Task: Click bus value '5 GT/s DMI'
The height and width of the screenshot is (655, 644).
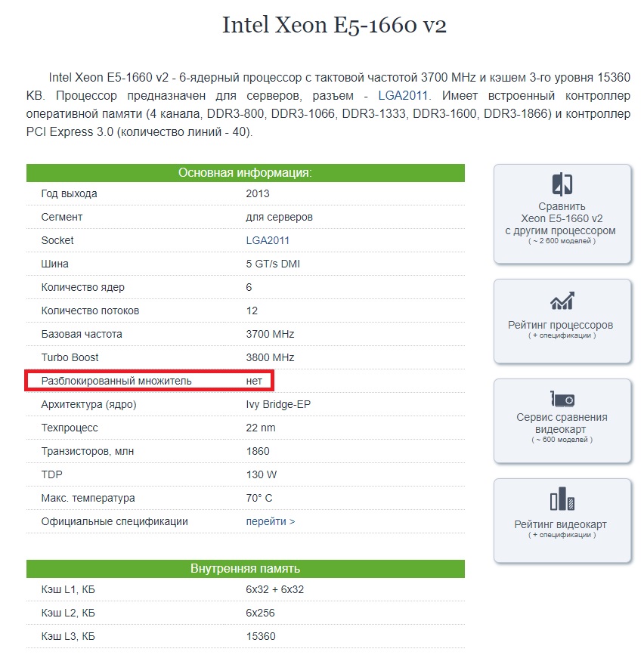Action: pos(273,264)
